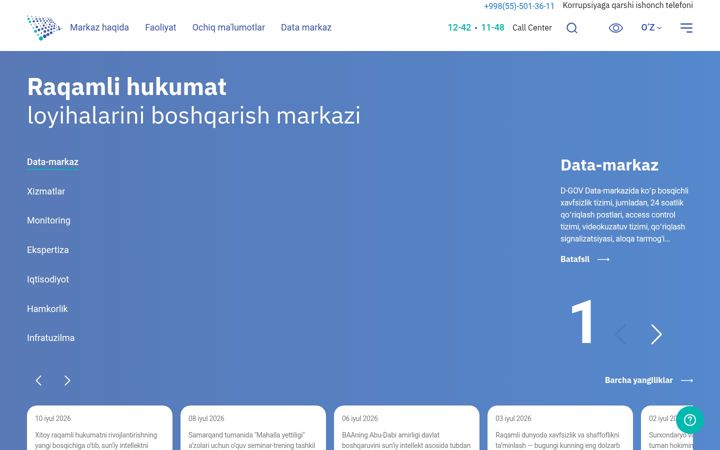Viewport: 720px width, 450px height.
Task: Click the Batafsil link
Action: coord(575,259)
